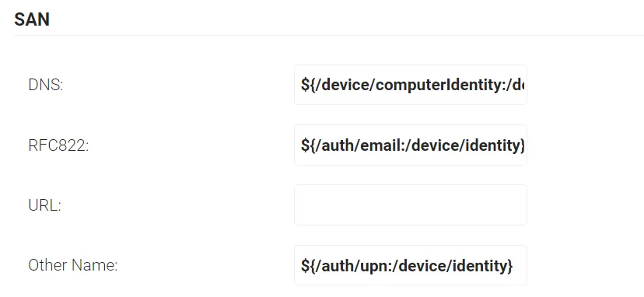Viewport: 644px width, 297px height.
Task: Edit the ${/device/computerIdentity value
Action: (x=411, y=85)
